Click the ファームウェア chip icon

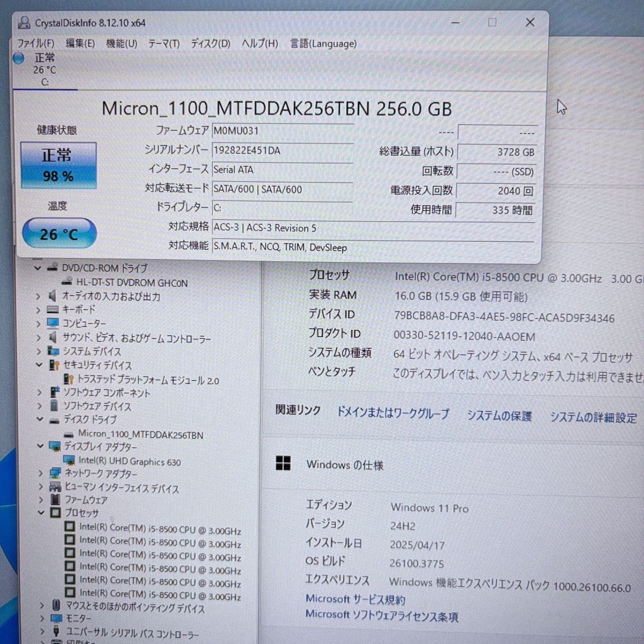coord(56,500)
